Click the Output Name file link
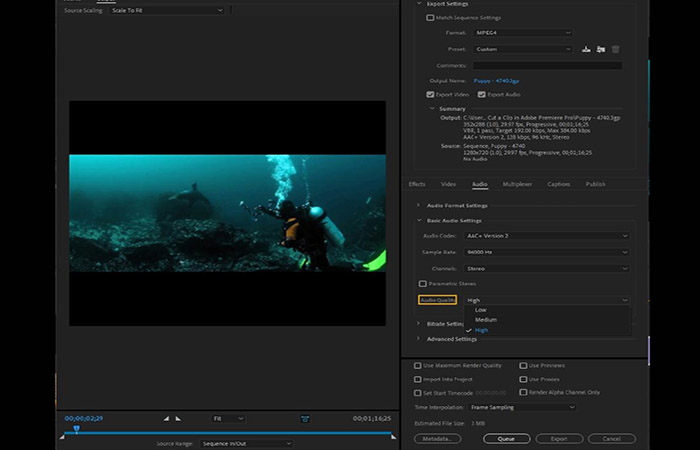Viewport: 700px width, 450px height. pos(496,81)
